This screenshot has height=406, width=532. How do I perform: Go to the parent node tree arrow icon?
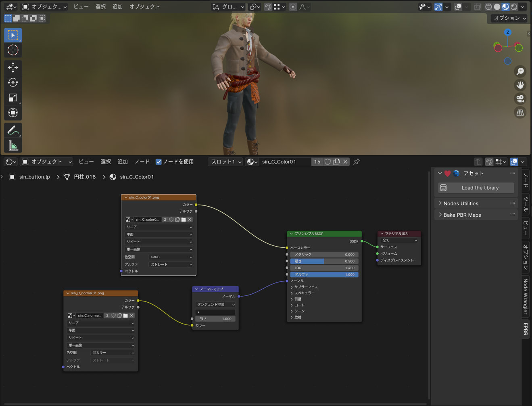[x=478, y=162]
